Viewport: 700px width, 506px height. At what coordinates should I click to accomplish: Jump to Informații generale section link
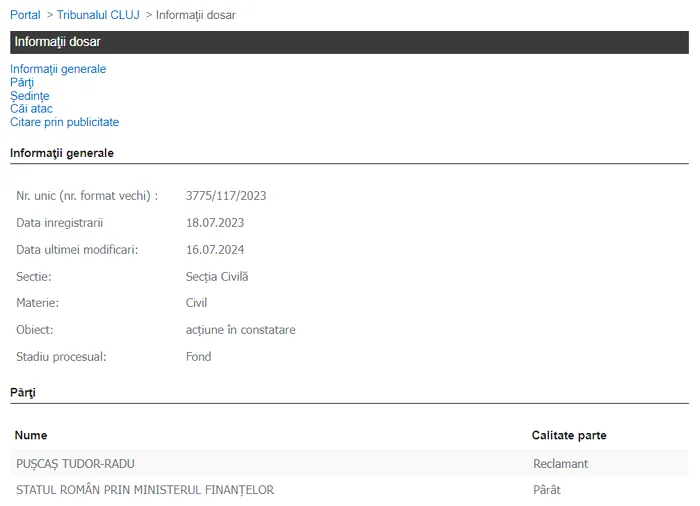click(58, 69)
